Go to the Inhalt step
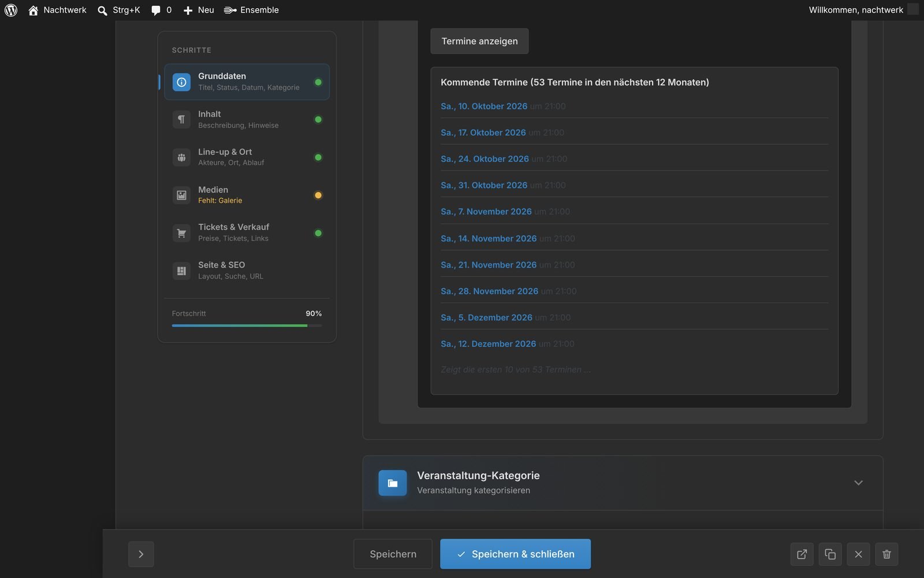 point(247,120)
